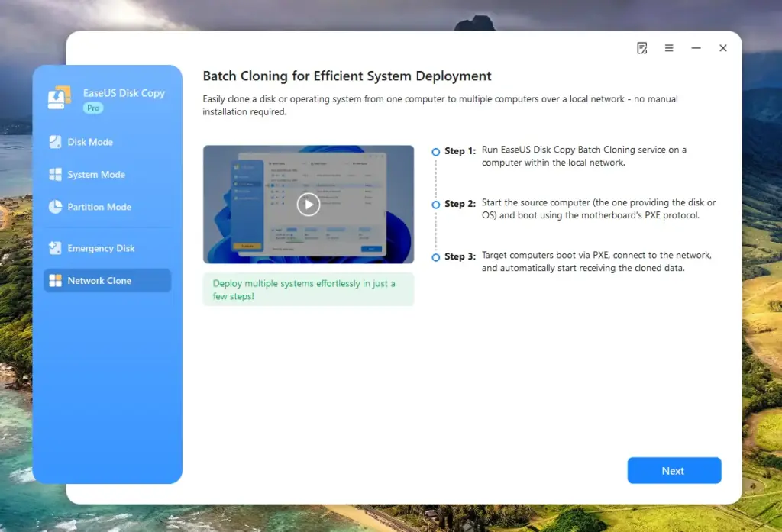The width and height of the screenshot is (782, 532).
Task: Click the green deployment tip banner
Action: [x=309, y=289]
